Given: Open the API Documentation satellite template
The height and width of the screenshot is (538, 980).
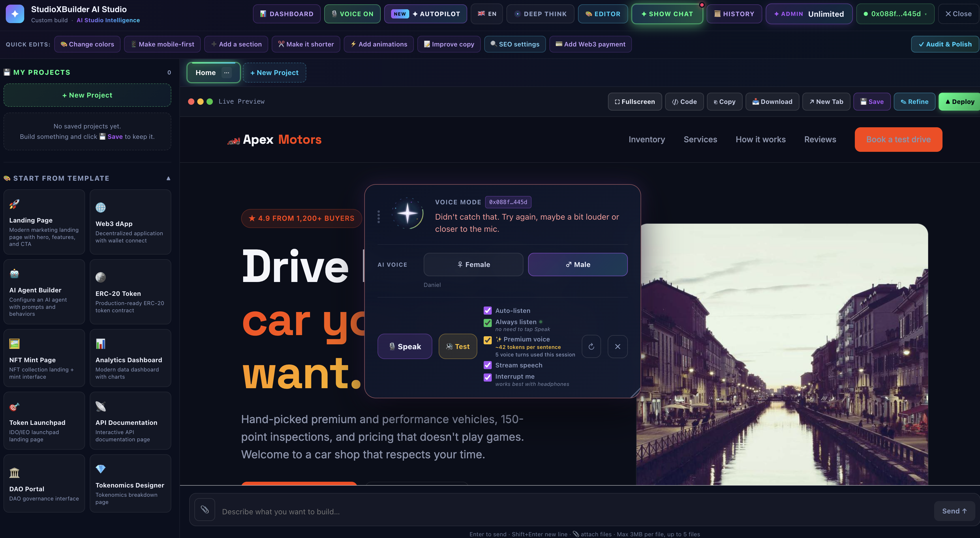Looking at the screenshot, I should click(x=130, y=421).
